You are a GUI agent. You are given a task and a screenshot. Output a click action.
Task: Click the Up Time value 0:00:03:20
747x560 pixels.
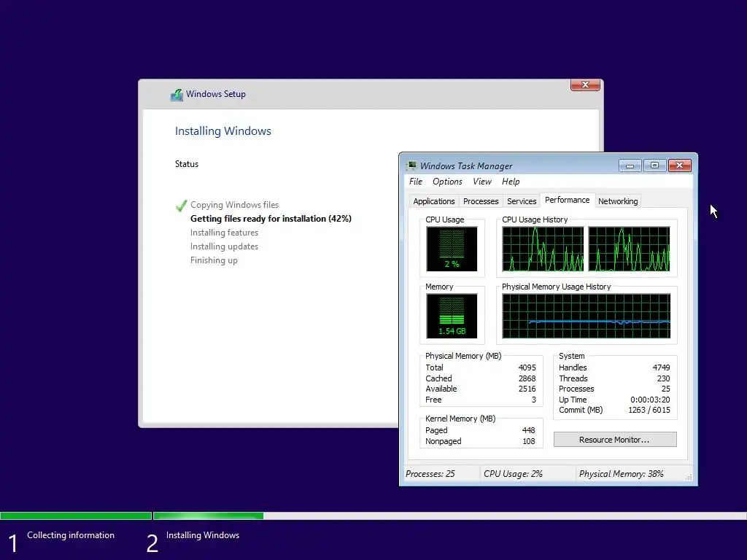click(x=650, y=400)
